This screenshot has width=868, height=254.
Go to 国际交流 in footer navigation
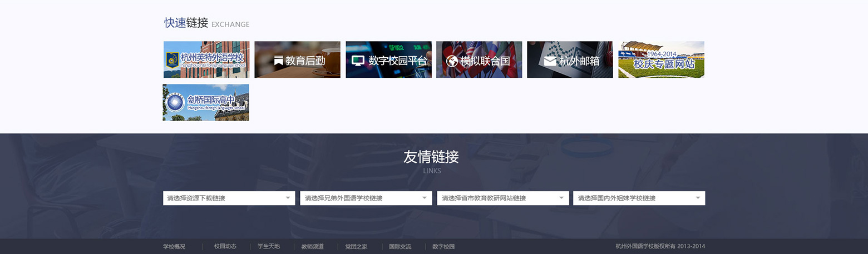coord(400,246)
